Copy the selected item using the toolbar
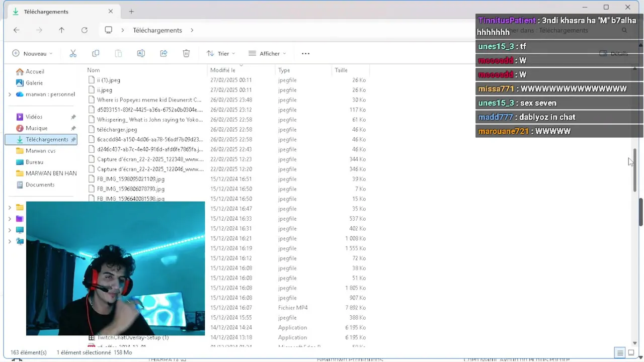This screenshot has width=644, height=362. coord(96,53)
